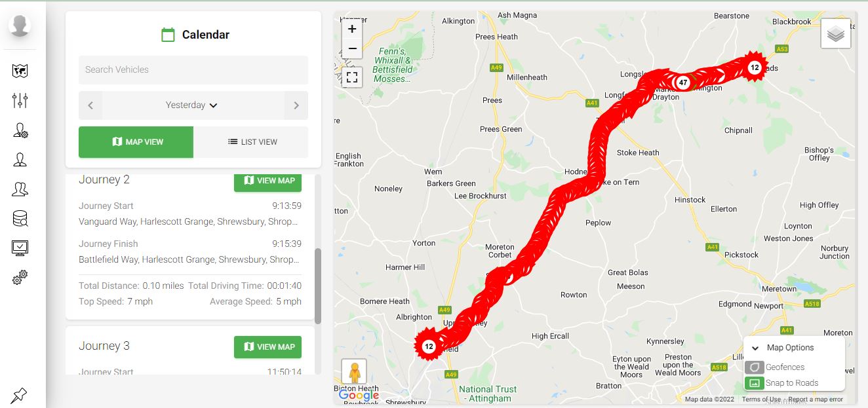Go to the next day arrow
The image size is (868, 408).
point(296,105)
